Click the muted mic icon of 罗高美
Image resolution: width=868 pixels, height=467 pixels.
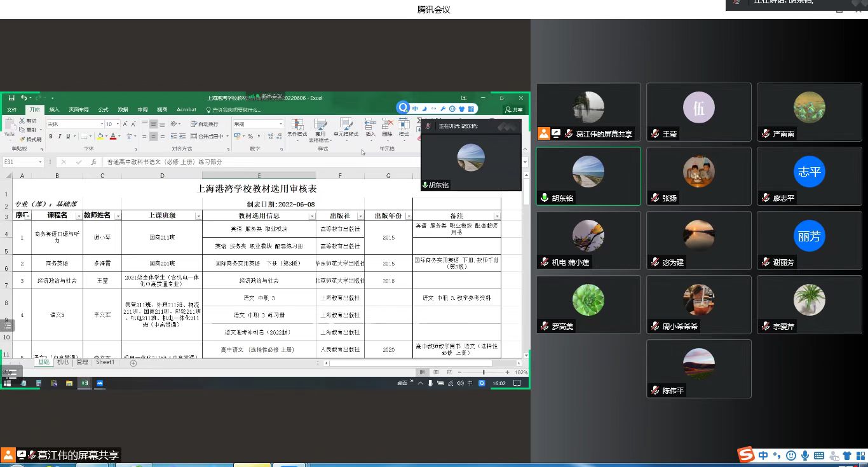(x=545, y=326)
